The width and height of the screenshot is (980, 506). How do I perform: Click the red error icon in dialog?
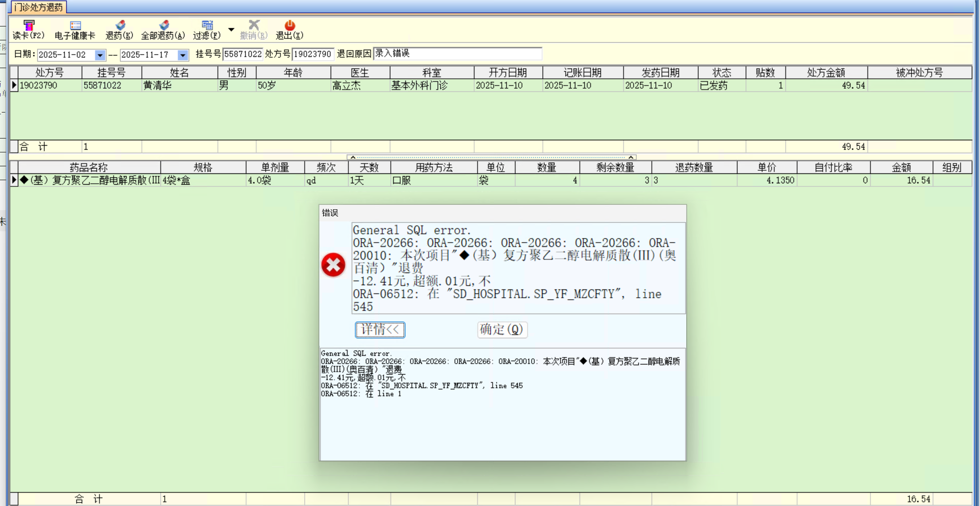(x=333, y=265)
